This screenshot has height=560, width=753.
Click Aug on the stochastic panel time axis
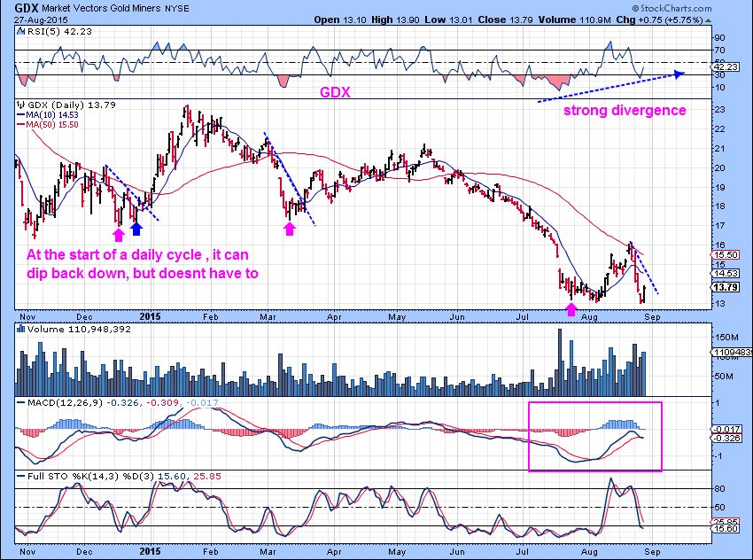(589, 551)
